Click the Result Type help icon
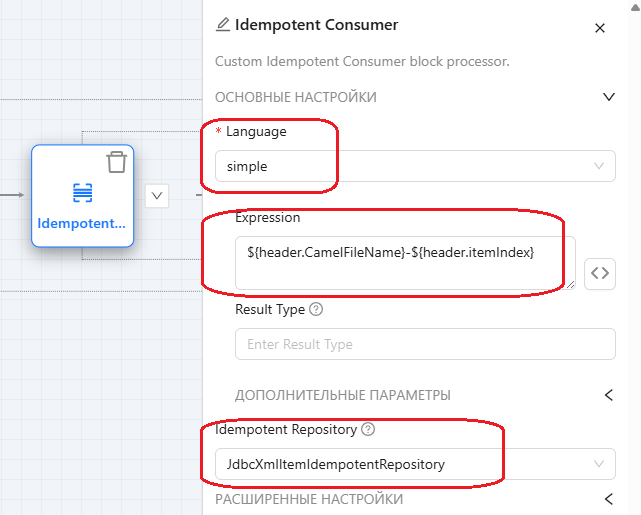 pos(316,310)
